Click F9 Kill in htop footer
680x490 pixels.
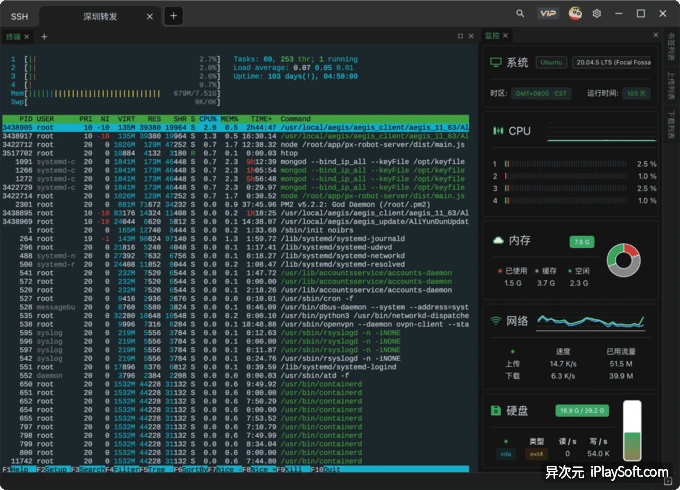[293, 470]
